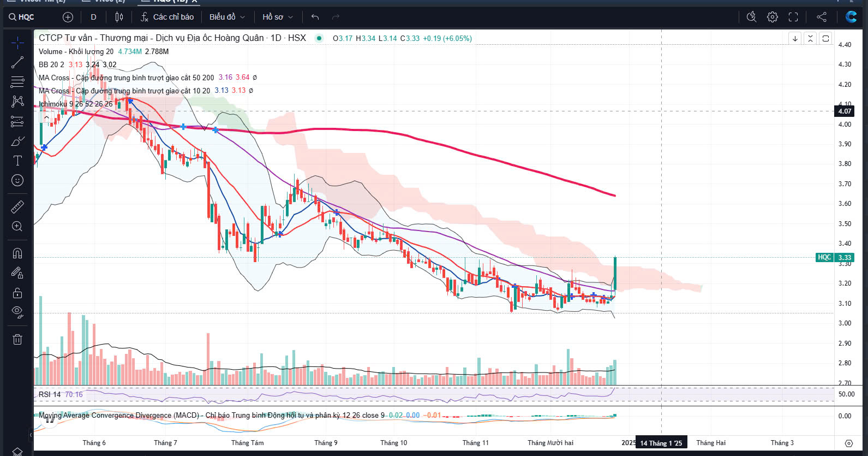Click the 4.07 crosshair price label

[x=845, y=111]
